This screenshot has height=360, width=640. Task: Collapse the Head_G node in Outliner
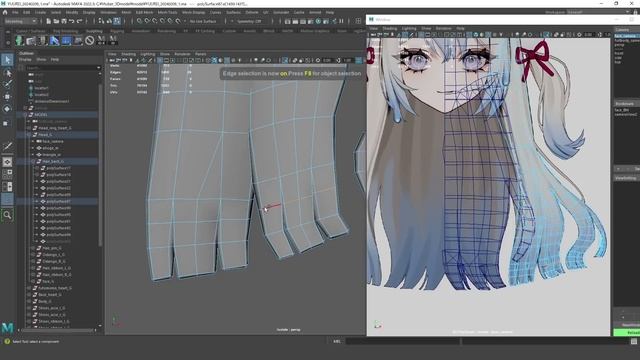29,135
